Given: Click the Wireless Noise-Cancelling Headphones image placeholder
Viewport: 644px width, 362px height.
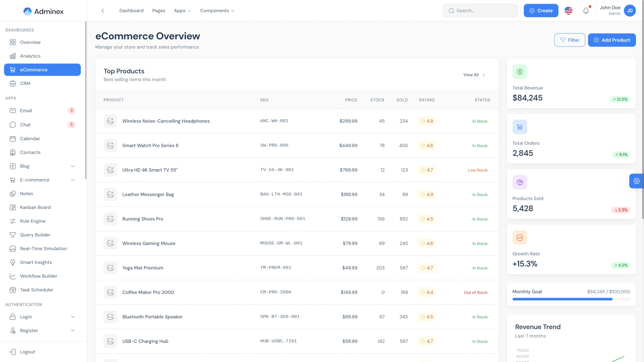Looking at the screenshot, I should [110, 121].
